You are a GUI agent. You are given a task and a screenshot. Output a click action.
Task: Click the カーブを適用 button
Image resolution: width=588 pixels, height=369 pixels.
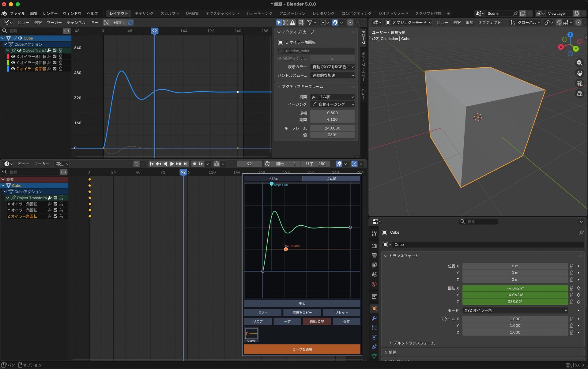pos(302,349)
